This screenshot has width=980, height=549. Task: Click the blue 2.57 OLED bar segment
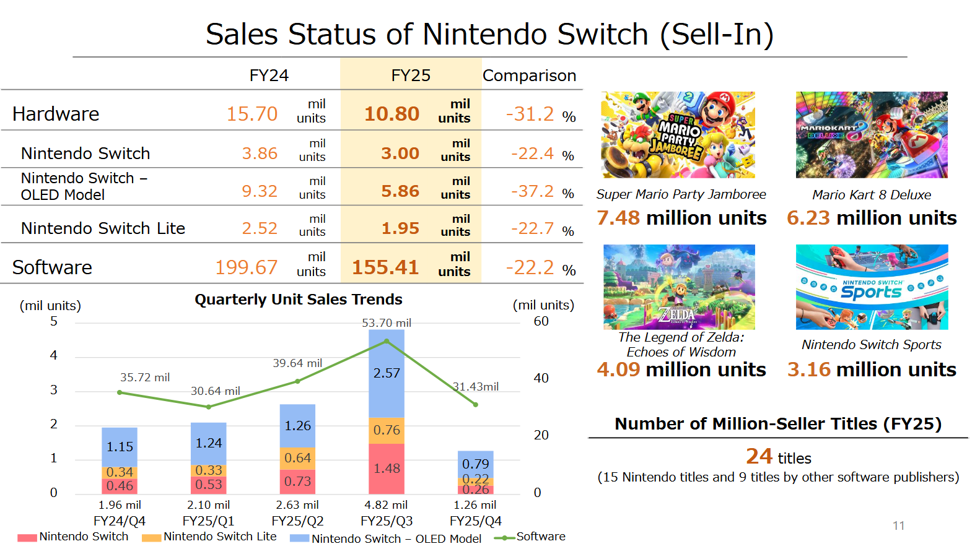pos(387,374)
